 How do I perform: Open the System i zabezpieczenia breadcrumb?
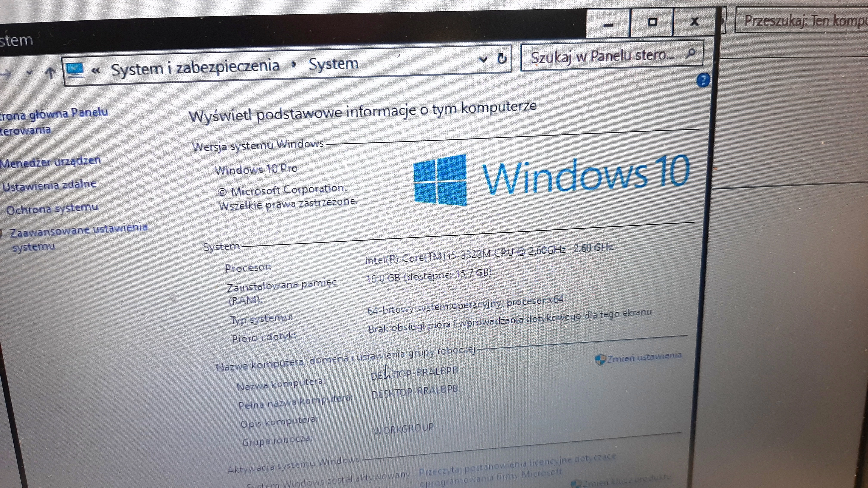(x=195, y=67)
